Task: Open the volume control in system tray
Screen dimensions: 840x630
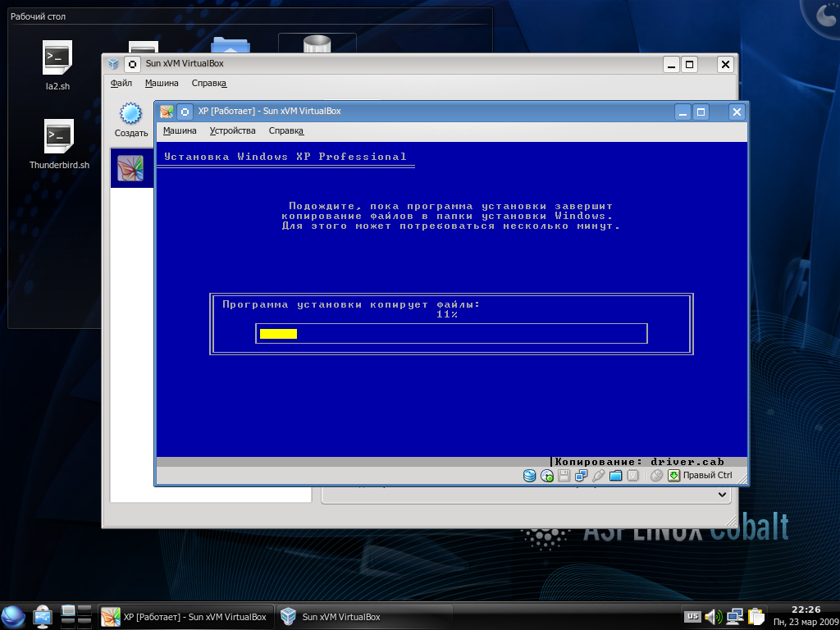Action: (713, 617)
